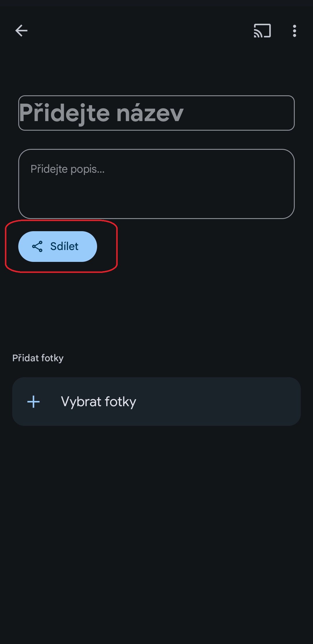
Task: Open the three-dot overflow menu
Action: coord(294,31)
